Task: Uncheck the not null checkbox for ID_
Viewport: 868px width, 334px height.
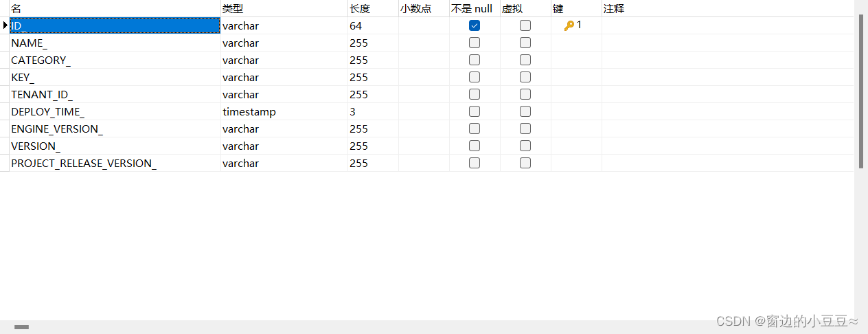Action: (475, 25)
